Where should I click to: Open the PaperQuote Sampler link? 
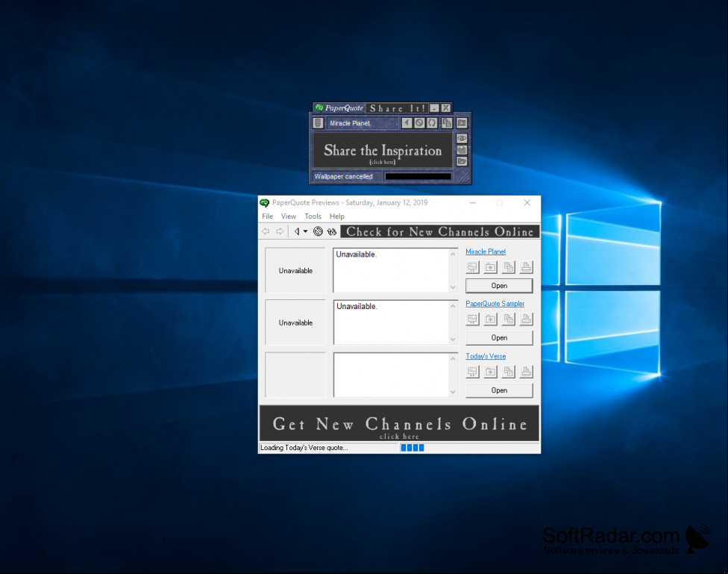click(495, 304)
